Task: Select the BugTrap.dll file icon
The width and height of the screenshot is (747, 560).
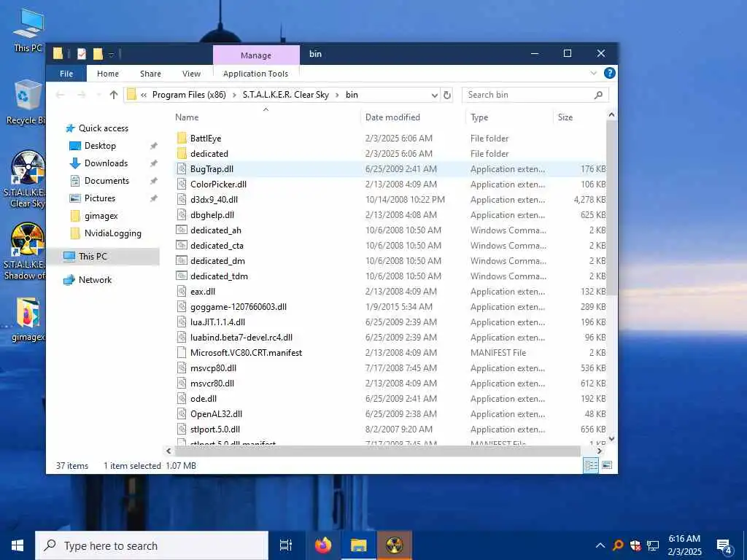Action: (182, 168)
